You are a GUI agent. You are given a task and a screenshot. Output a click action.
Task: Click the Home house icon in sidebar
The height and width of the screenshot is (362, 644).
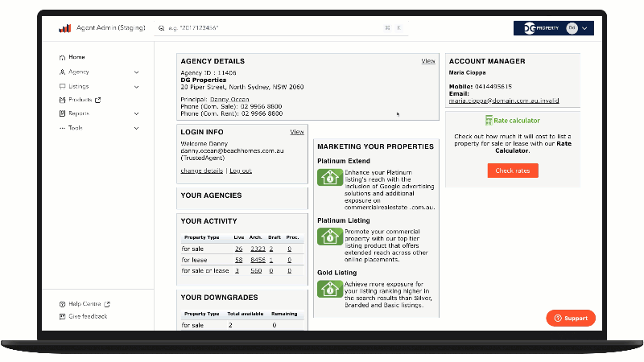63,57
